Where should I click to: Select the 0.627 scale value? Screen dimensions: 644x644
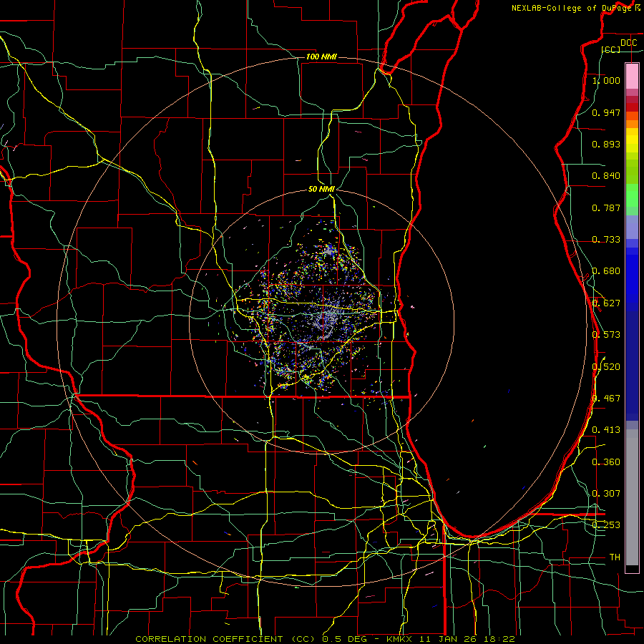point(606,303)
